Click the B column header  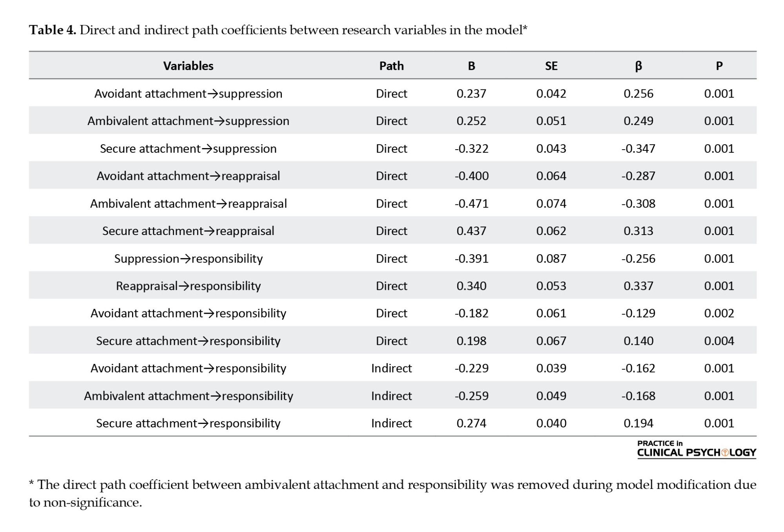[471, 66]
